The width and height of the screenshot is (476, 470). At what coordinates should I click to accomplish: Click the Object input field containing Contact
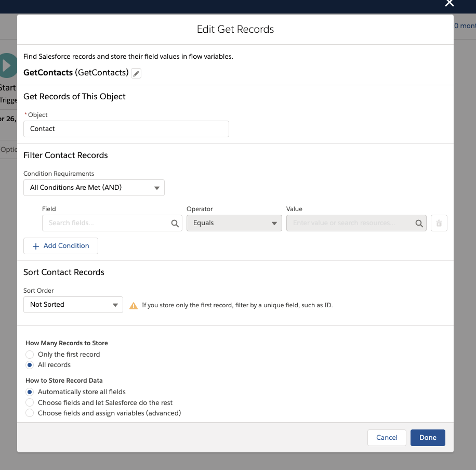pyautogui.click(x=126, y=129)
